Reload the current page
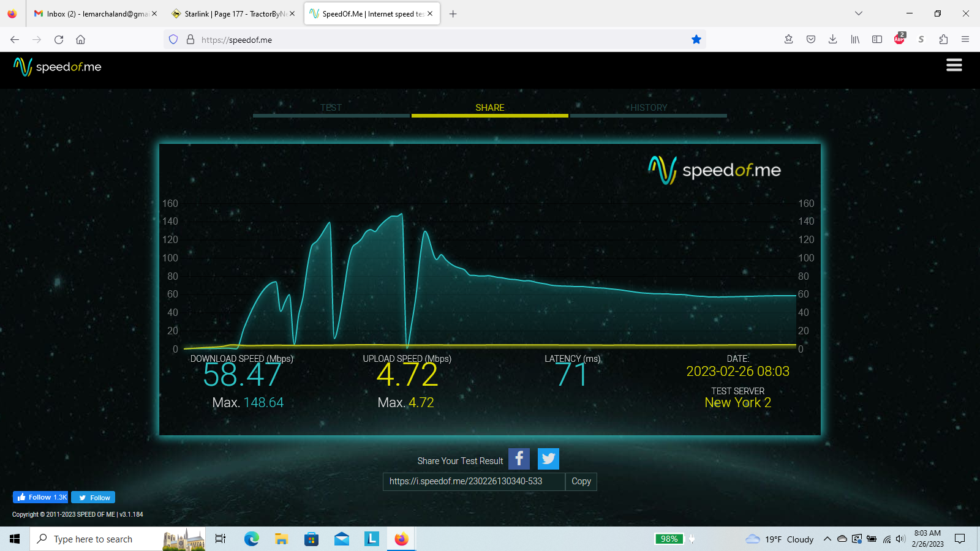The width and height of the screenshot is (980, 551). pyautogui.click(x=59, y=40)
